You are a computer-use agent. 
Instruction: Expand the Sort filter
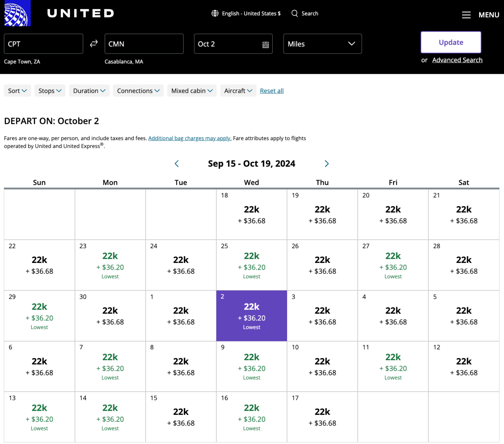(17, 91)
